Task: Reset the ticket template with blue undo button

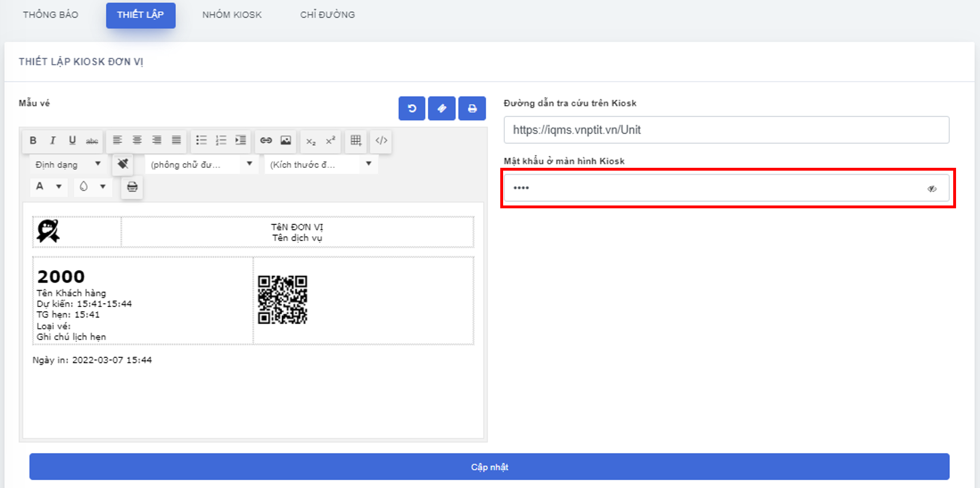Action: pos(412,108)
